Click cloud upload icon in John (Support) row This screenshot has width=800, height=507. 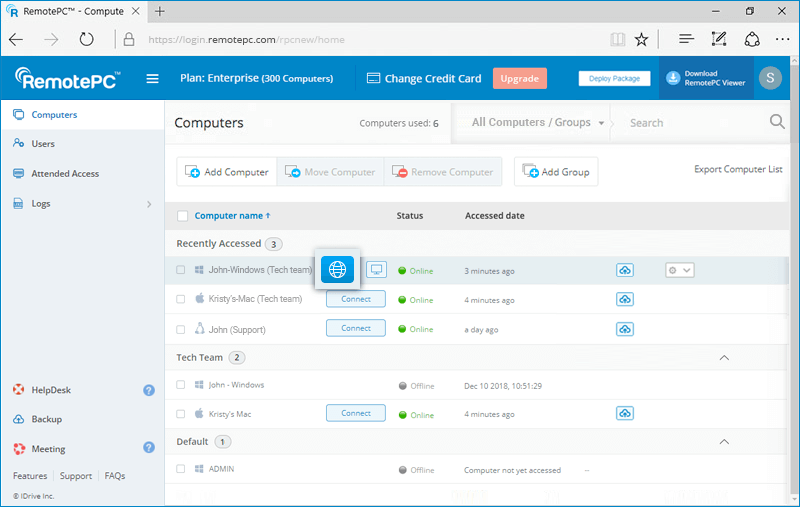tap(625, 329)
